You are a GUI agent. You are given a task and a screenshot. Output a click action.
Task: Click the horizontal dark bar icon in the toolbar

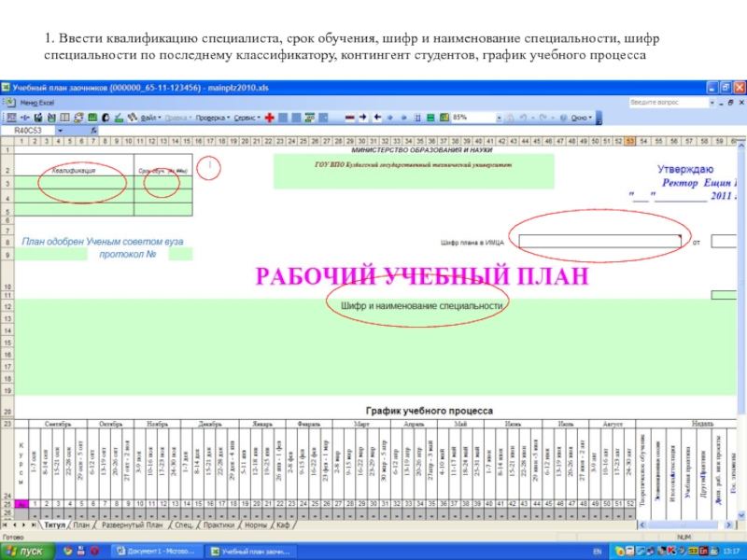349,118
